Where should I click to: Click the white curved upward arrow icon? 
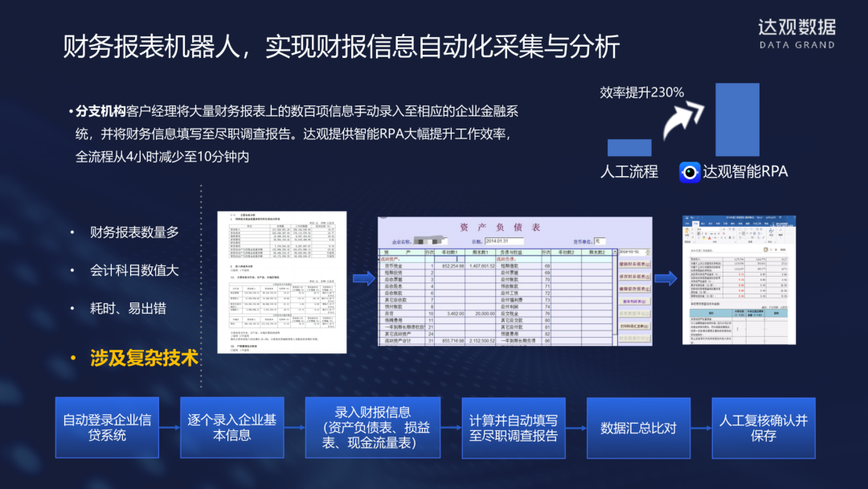[x=684, y=121]
